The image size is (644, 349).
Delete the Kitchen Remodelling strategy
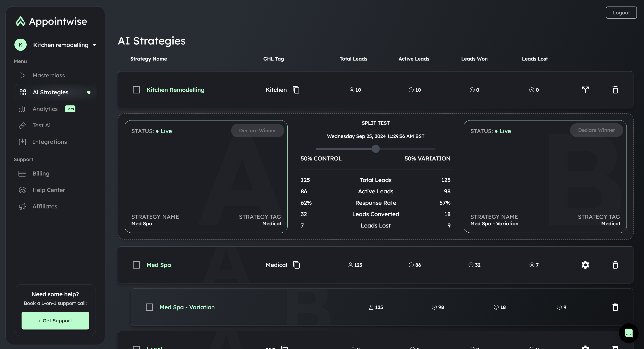pyautogui.click(x=615, y=90)
